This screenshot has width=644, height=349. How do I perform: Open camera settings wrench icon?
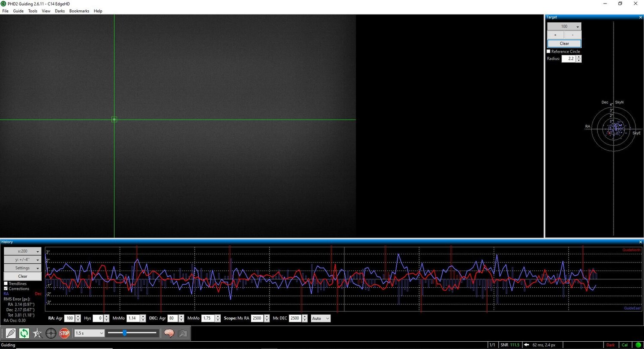182,333
